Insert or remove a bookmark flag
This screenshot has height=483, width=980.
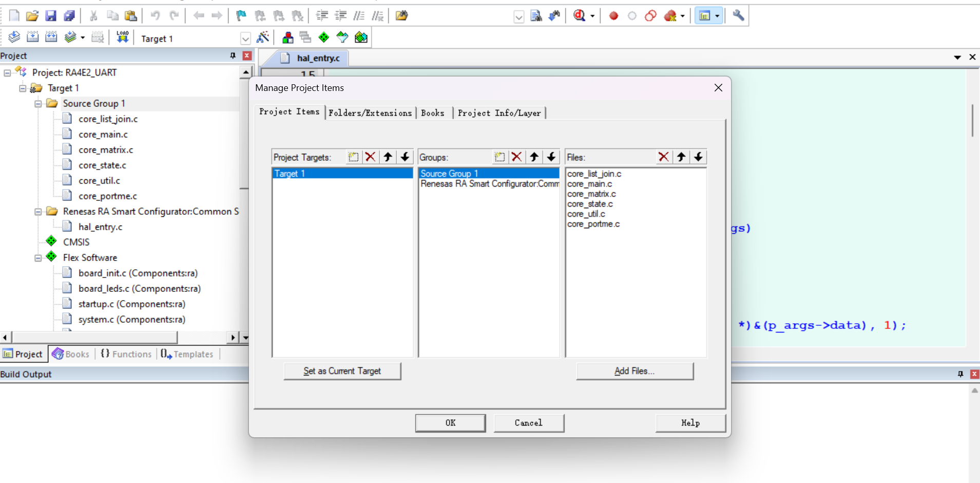pos(241,15)
